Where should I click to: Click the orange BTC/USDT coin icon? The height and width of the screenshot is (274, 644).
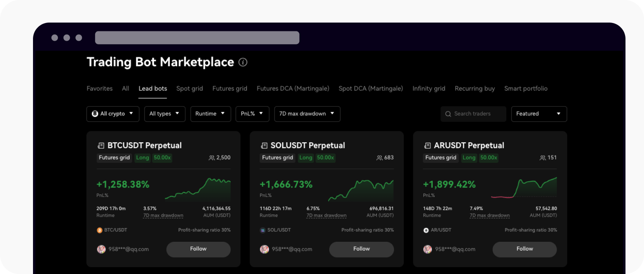(99, 230)
